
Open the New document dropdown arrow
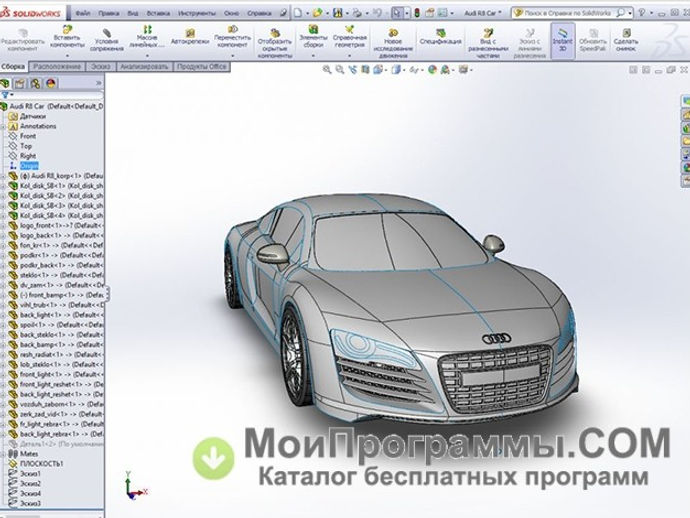tap(307, 13)
